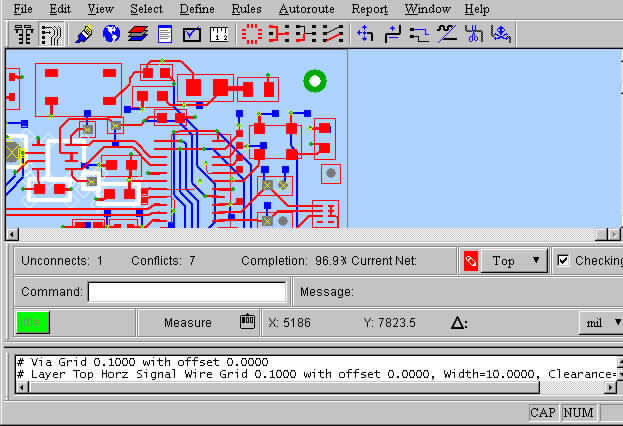Click the NUM indicator in the status bar
The width and height of the screenshot is (623, 426).
578,412
